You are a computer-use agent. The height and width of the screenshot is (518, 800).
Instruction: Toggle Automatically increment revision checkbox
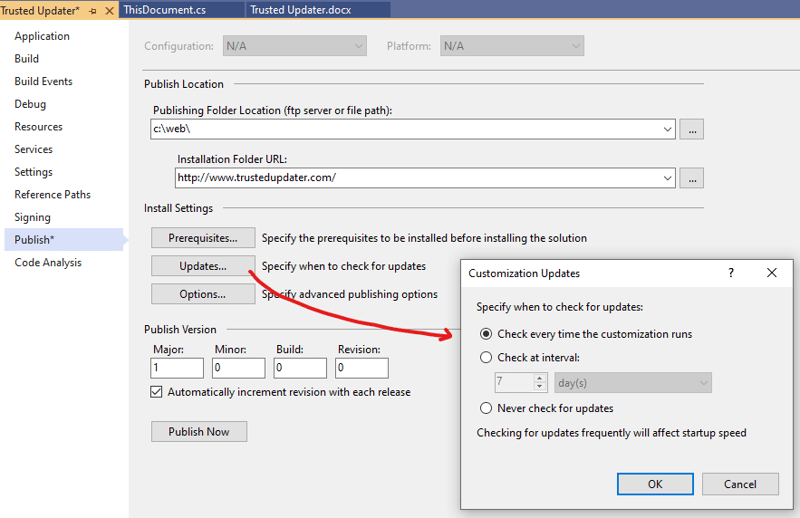[156, 392]
